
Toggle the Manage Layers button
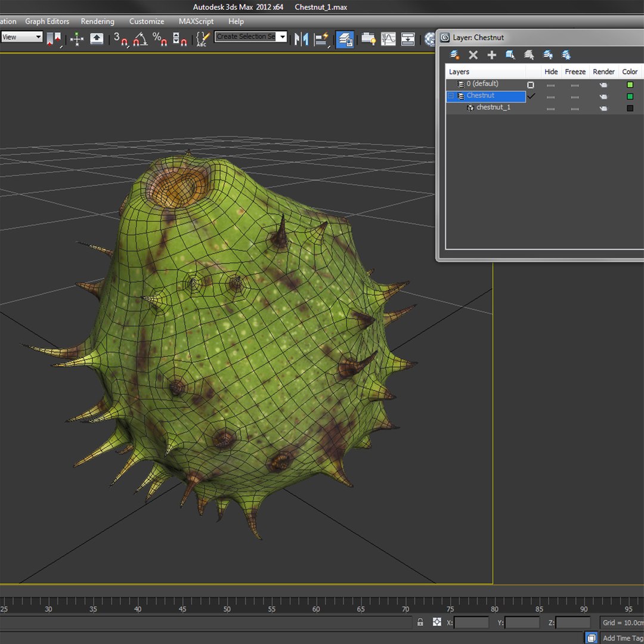(x=345, y=39)
